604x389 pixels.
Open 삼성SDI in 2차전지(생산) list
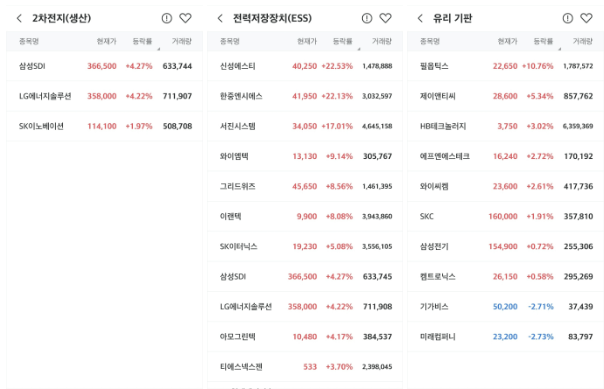pyautogui.click(x=104, y=66)
